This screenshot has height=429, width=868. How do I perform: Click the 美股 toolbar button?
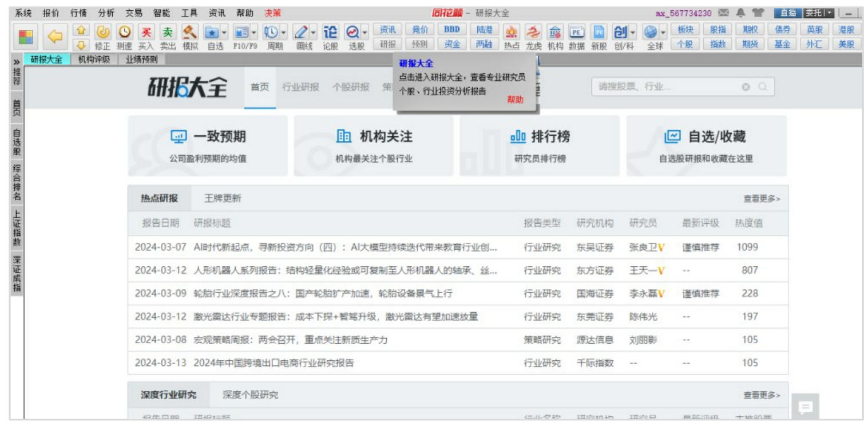(846, 44)
